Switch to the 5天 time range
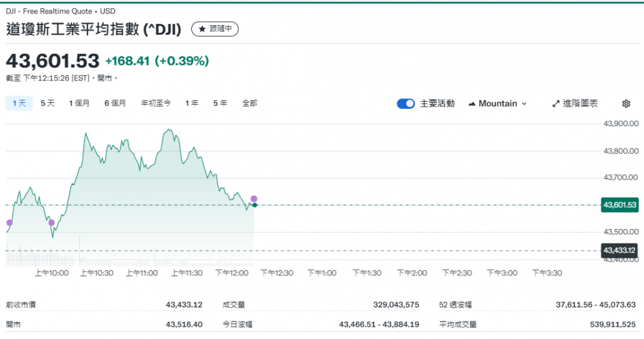The image size is (644, 339). tap(48, 103)
